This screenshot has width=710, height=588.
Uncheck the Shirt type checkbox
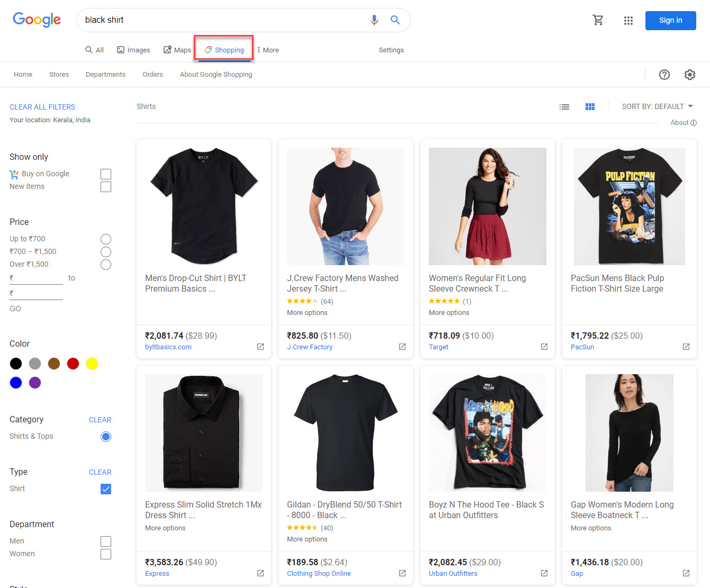coord(106,489)
